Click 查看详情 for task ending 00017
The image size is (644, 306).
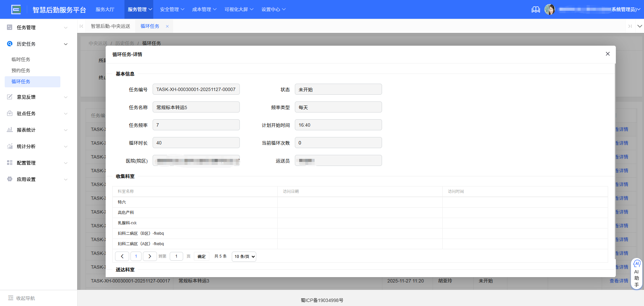pos(619,281)
